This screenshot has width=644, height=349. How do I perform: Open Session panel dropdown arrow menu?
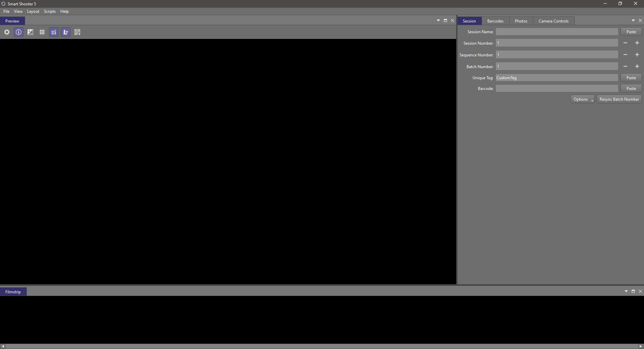[x=633, y=20]
